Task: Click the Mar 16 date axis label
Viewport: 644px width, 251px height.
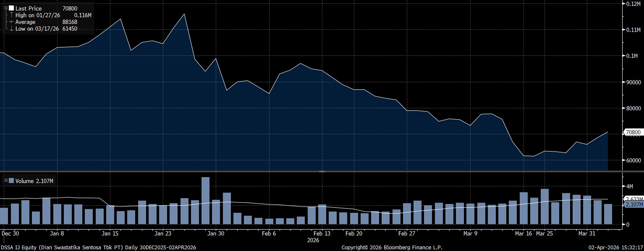Action: click(x=524, y=233)
